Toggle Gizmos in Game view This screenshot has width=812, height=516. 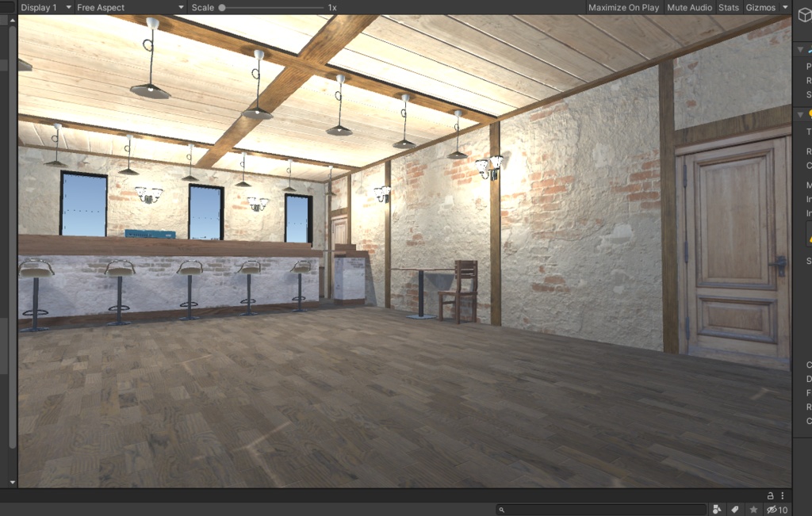tap(760, 7)
